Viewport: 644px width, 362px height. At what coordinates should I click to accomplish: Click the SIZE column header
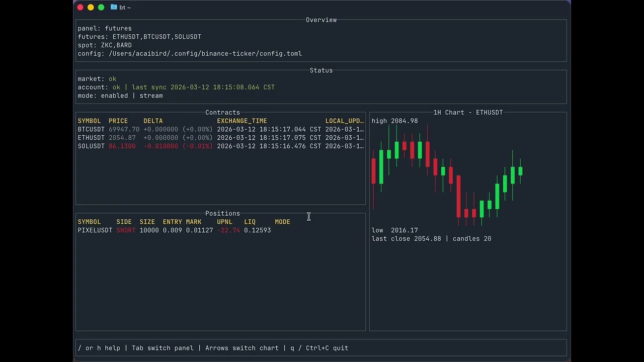[147, 222]
